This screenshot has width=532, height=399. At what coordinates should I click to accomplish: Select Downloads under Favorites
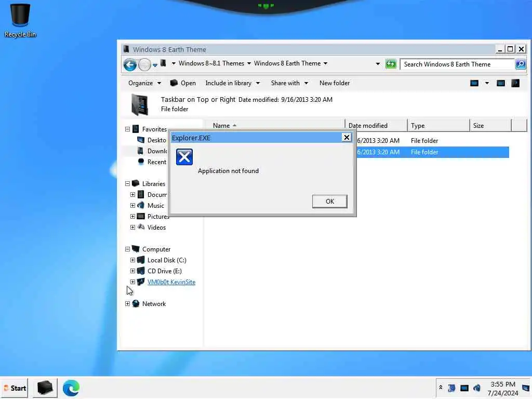coord(157,151)
